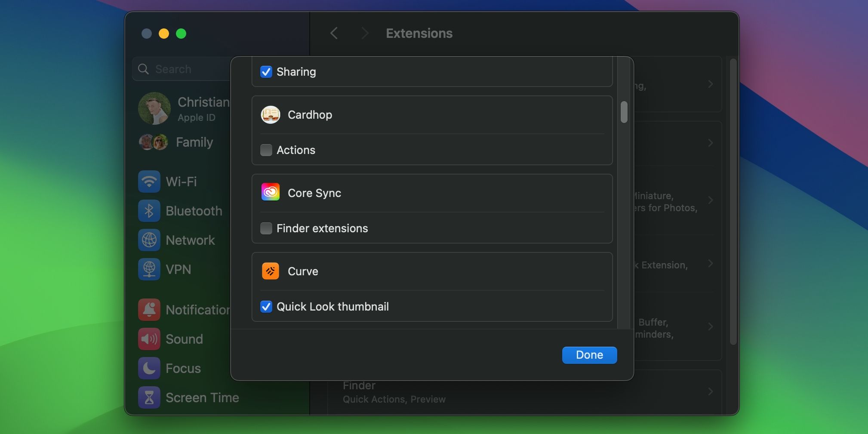Expand the Buffer reminders row chevron

point(710,327)
